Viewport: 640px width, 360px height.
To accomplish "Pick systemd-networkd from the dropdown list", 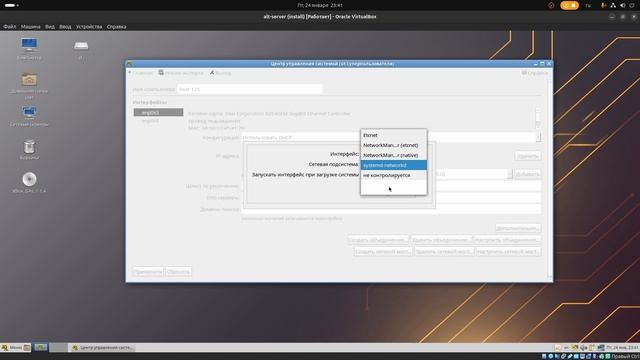I will (x=393, y=165).
